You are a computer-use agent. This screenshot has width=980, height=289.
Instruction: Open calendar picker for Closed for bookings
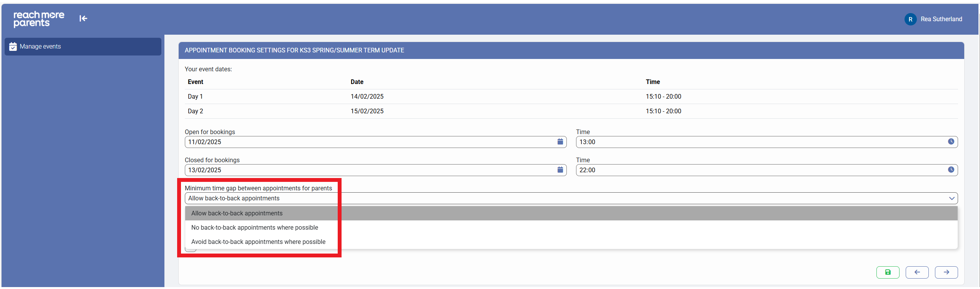[x=560, y=170]
